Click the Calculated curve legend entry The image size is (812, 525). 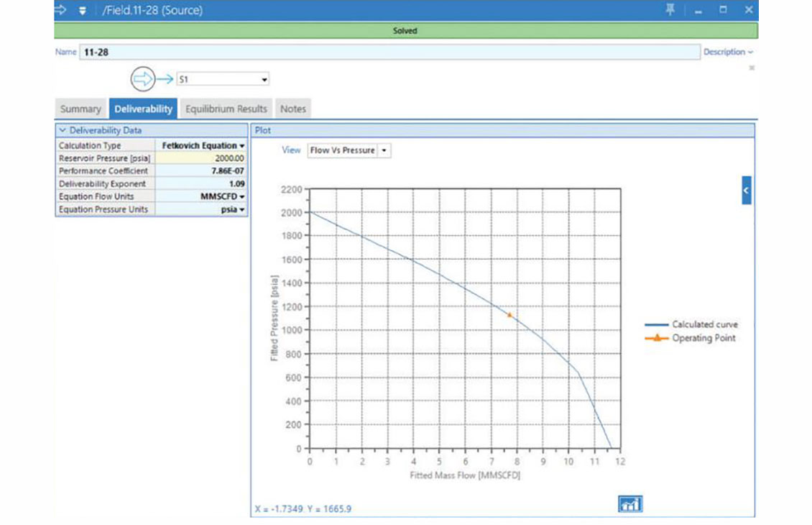pyautogui.click(x=691, y=324)
